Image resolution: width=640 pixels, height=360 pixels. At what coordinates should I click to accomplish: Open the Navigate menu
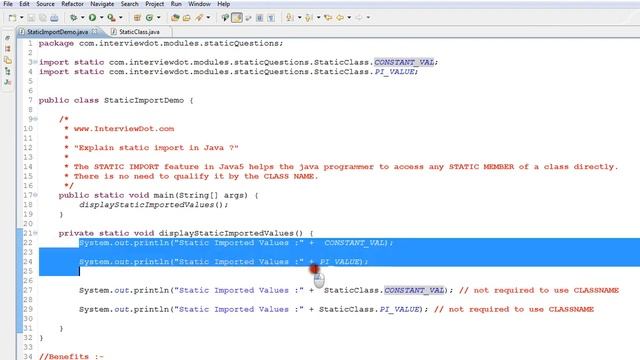pos(102,4)
